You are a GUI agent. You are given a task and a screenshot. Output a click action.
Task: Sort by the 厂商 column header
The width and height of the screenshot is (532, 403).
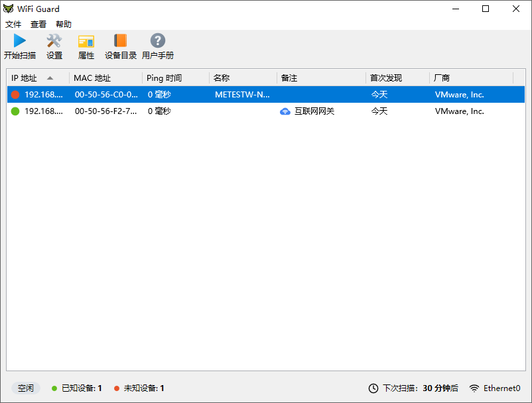(x=471, y=78)
